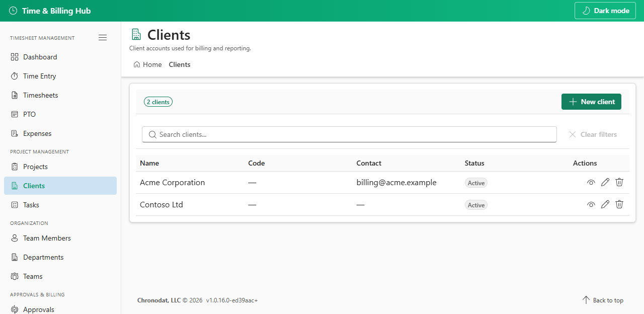This screenshot has width=644, height=314.
Task: Click the Code column header
Action: (257, 163)
